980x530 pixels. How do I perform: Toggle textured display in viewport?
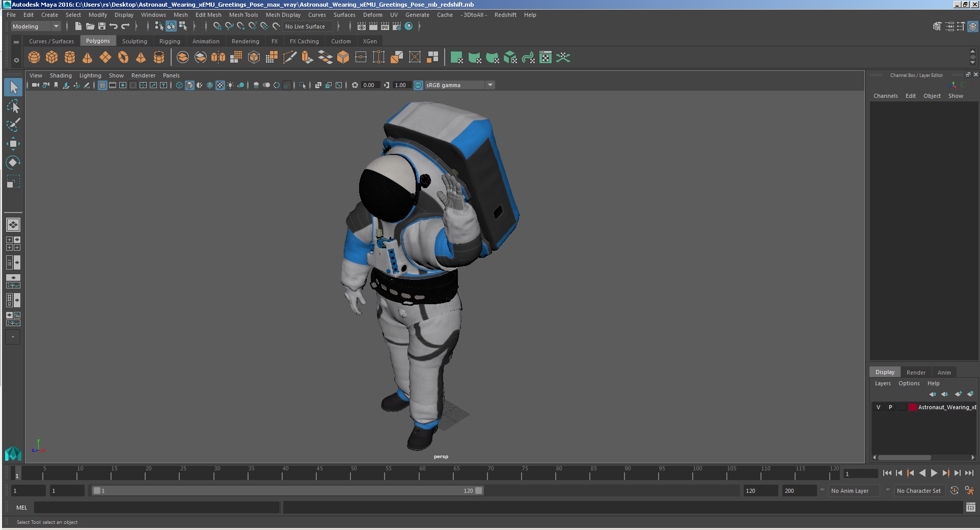point(220,85)
